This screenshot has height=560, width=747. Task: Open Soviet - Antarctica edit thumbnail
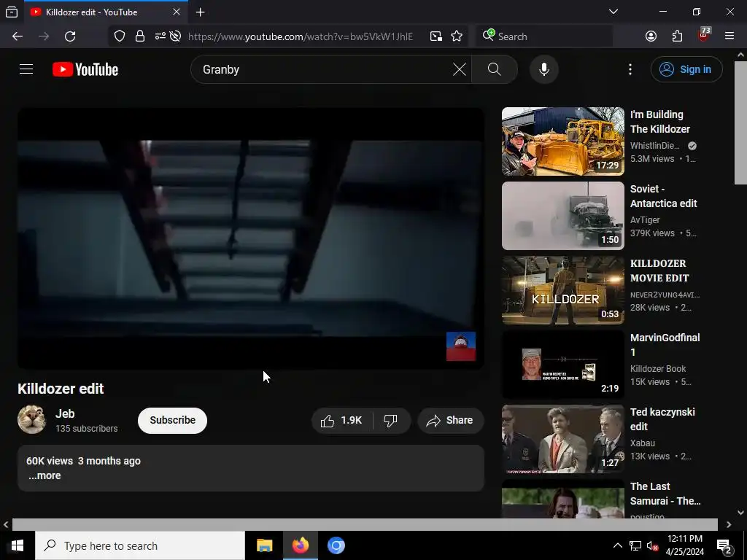562,216
